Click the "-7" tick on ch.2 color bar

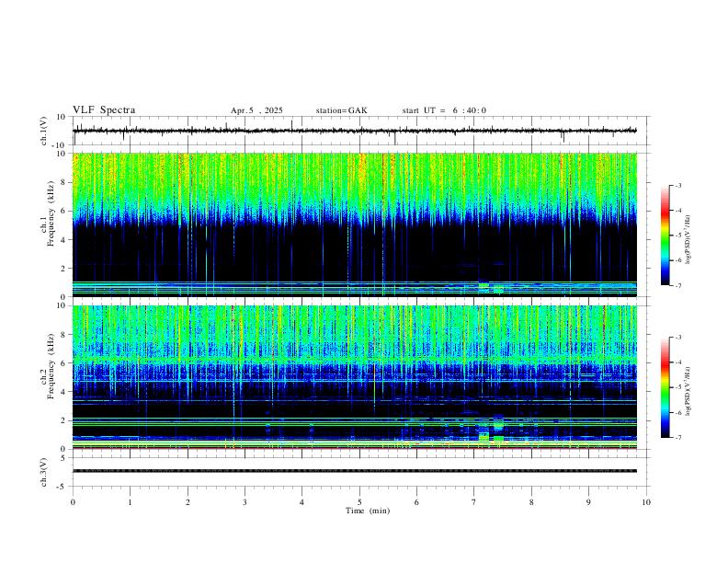pyautogui.click(x=677, y=438)
